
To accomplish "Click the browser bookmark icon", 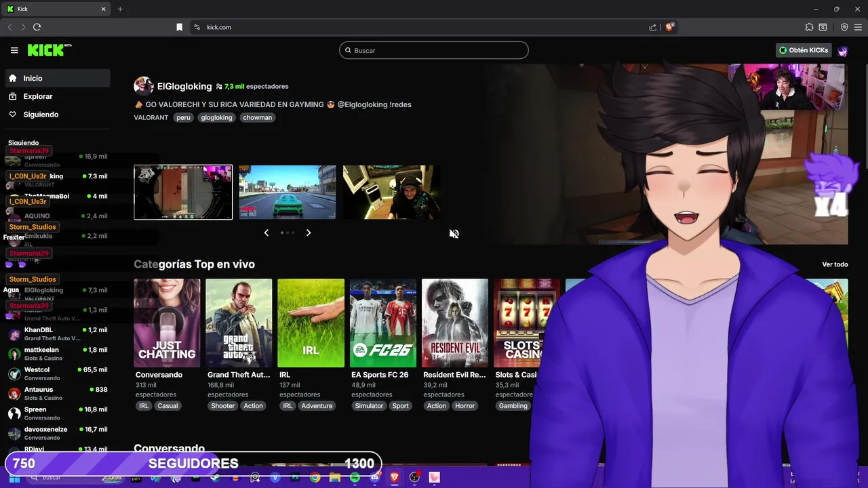I will click(x=179, y=27).
